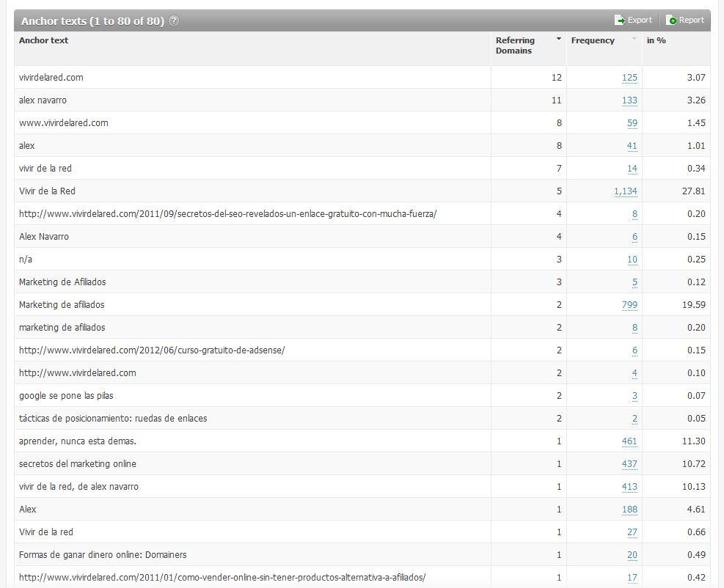Click the Export link text
Screen dimensions: 724x588
coord(640,21)
